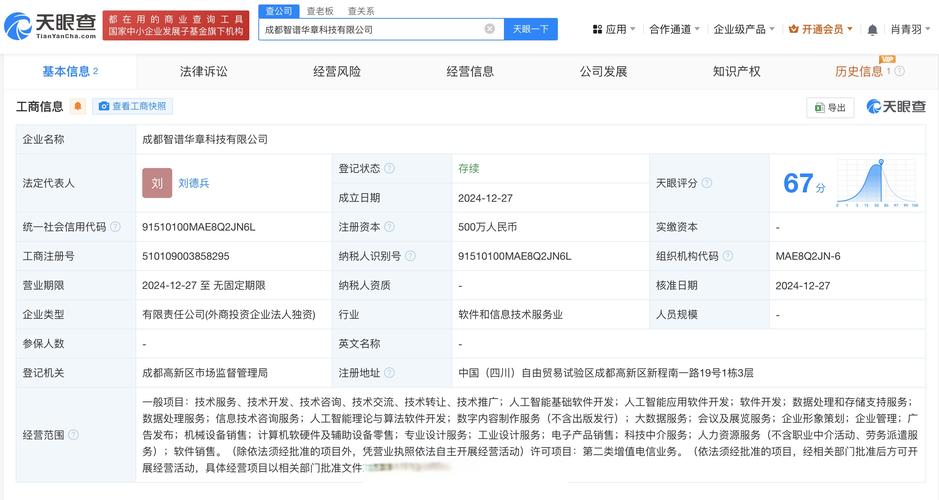
Task: Click the 查看工商快照 button
Action: click(x=132, y=106)
